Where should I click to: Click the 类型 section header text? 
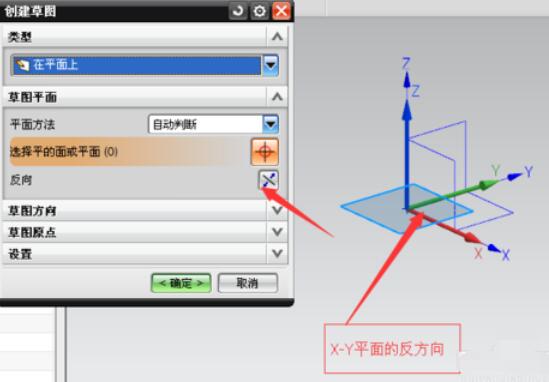[x=20, y=36]
